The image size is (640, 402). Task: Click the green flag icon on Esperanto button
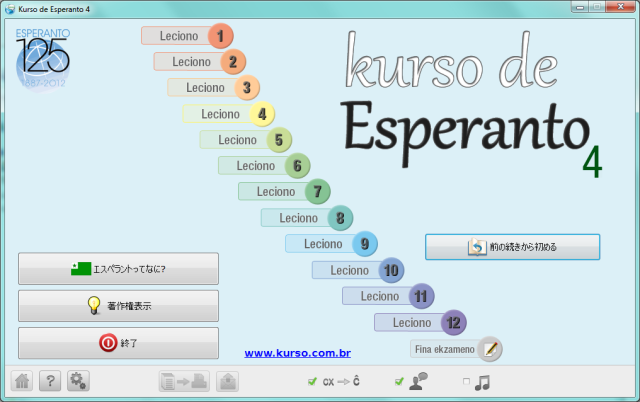click(80, 268)
